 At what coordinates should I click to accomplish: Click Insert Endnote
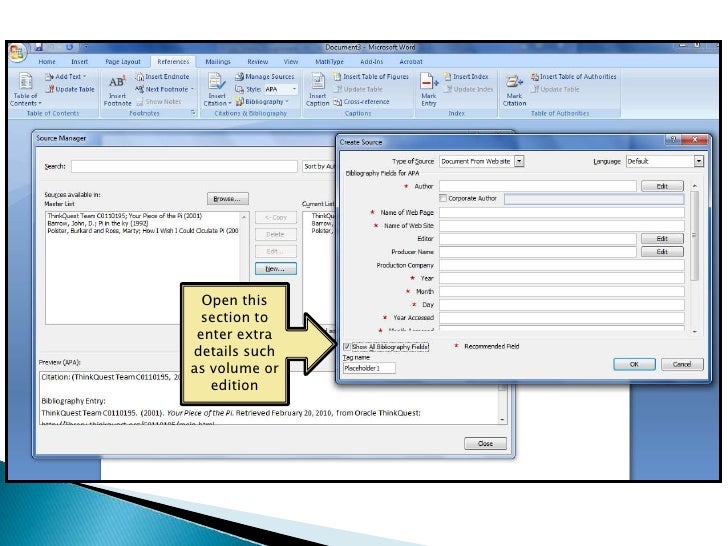pos(162,77)
